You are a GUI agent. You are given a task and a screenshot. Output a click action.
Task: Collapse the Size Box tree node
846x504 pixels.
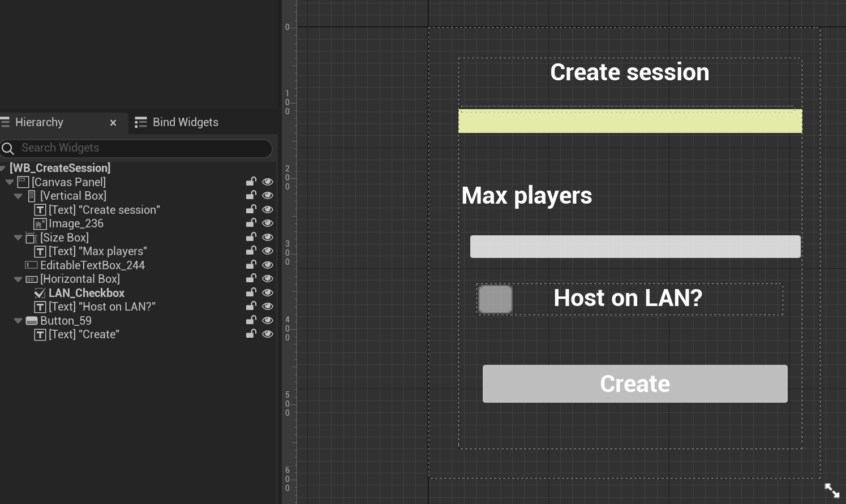click(18, 238)
